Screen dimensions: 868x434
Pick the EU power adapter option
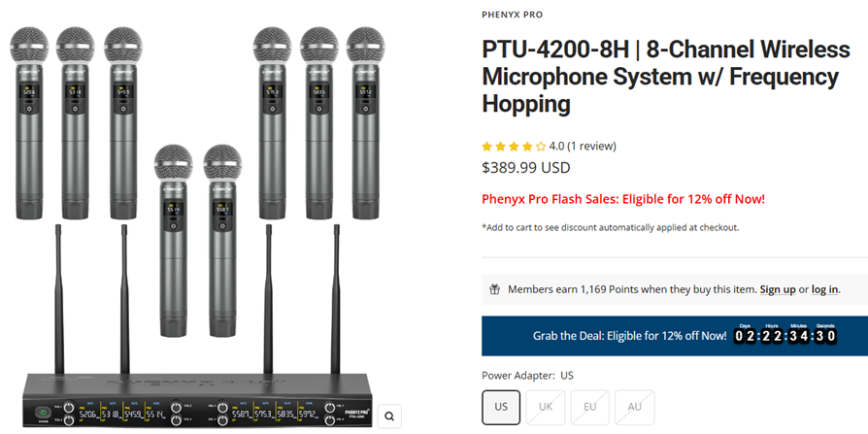click(x=590, y=407)
